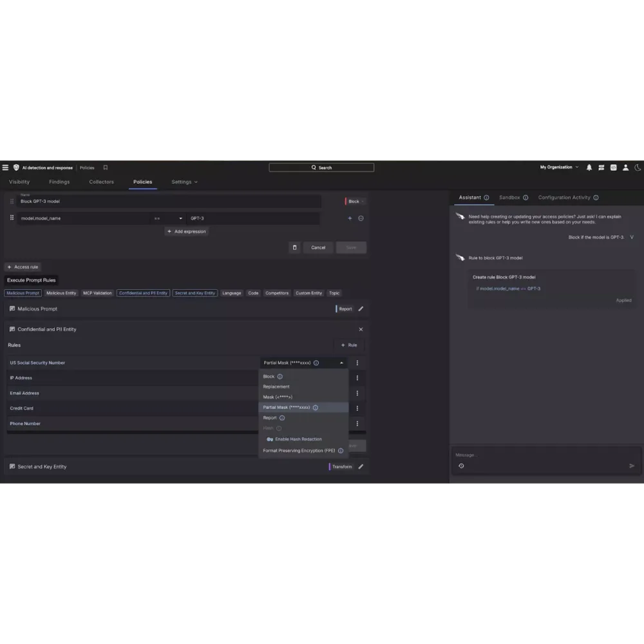Screen dimensions: 644x644
Task: Edit the Secret and Key Entity pencil
Action: [361, 466]
